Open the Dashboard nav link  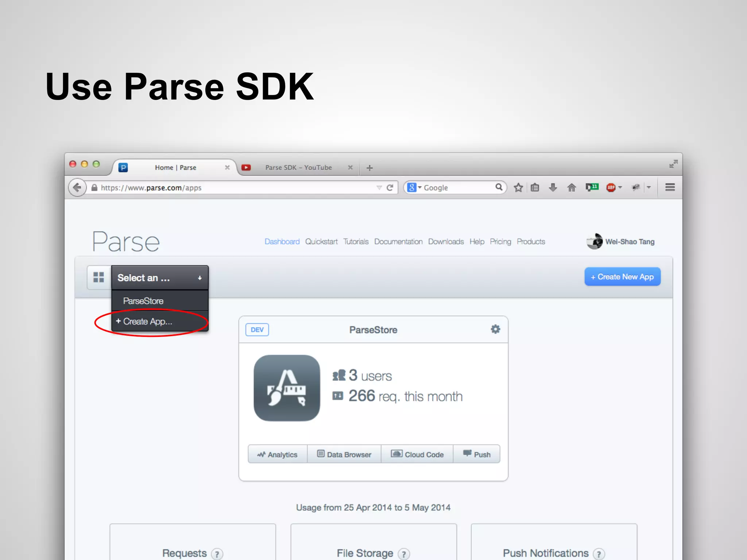coord(282,242)
